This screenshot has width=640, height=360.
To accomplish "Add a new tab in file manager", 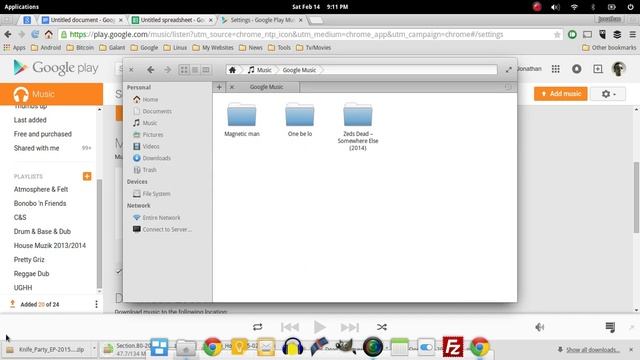I will 219,87.
